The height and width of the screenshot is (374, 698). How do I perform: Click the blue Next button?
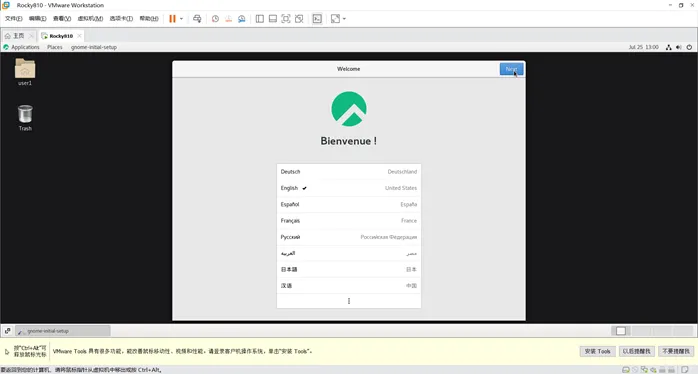pos(511,69)
